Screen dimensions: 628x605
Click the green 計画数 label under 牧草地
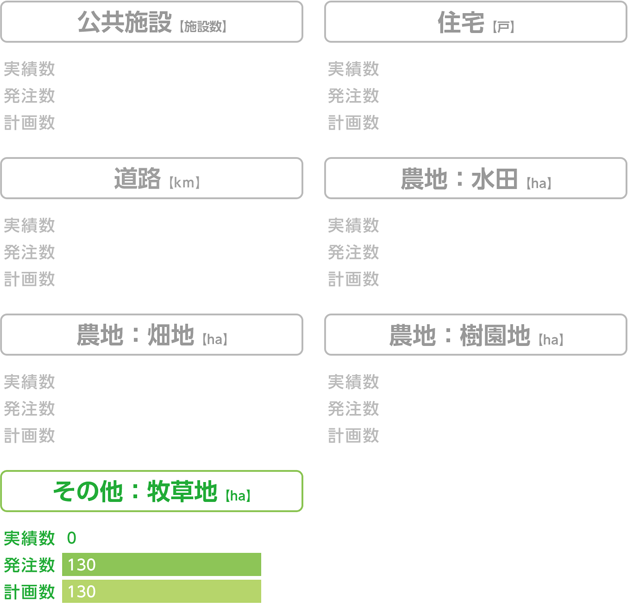tap(29, 592)
